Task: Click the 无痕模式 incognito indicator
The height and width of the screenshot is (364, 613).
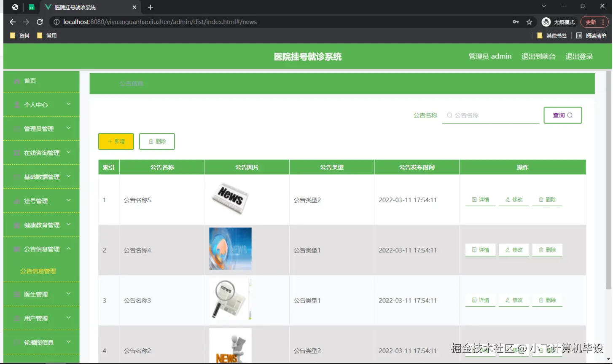Action: point(558,22)
